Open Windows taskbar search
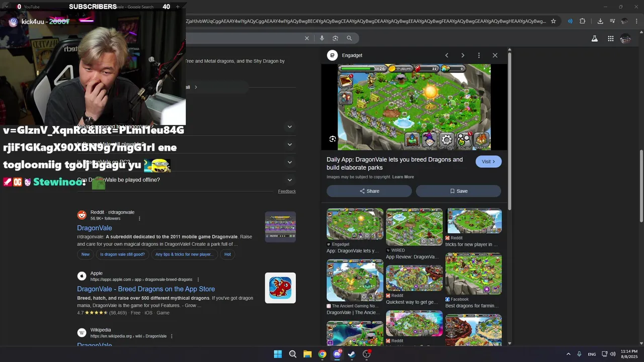 point(293,354)
